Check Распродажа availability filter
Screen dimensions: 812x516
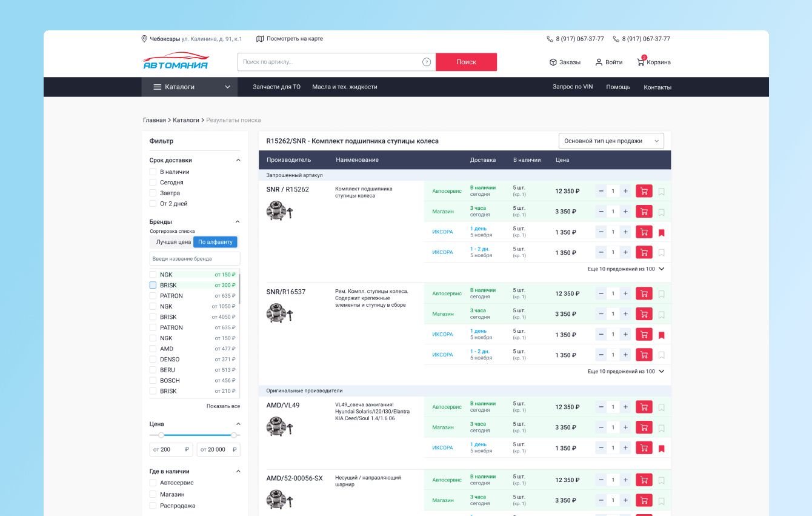(153, 506)
